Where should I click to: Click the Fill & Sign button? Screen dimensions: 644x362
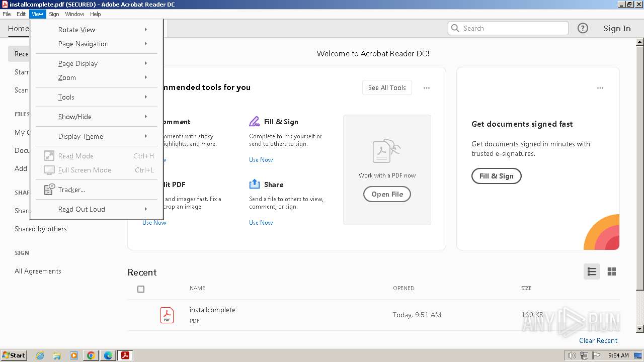496,176
